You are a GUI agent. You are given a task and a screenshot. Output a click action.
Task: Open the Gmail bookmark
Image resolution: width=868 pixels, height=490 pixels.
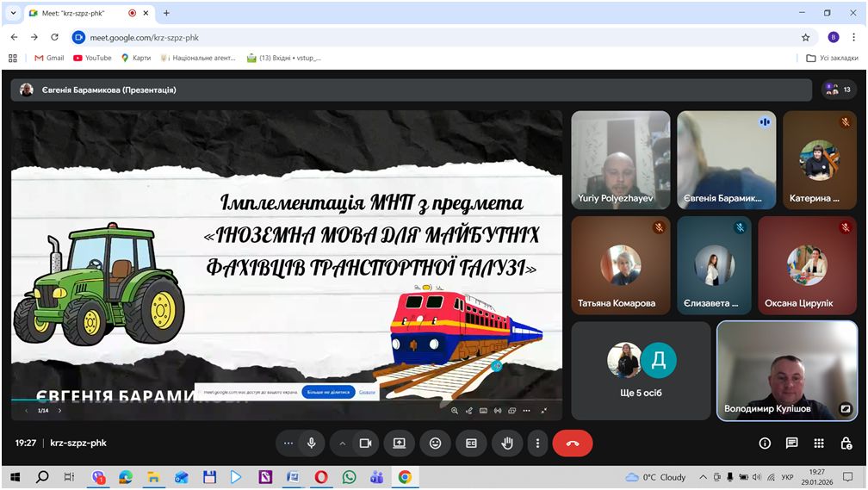tap(48, 58)
